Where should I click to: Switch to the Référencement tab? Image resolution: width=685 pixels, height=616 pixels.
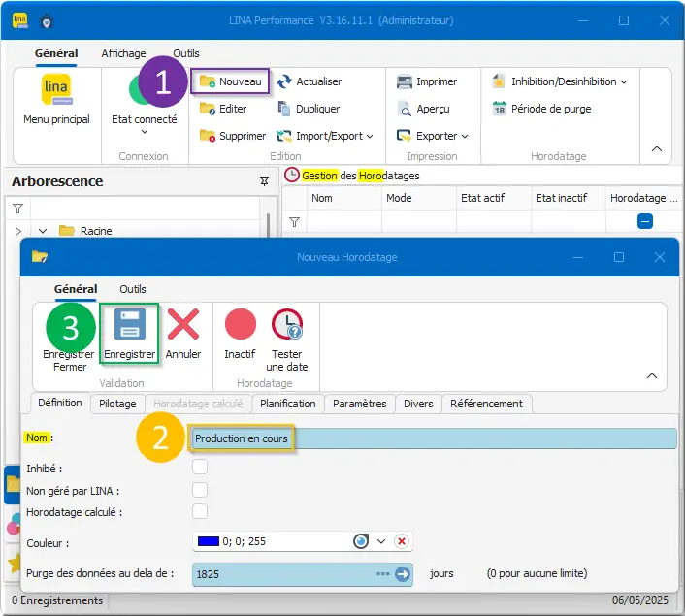(487, 404)
